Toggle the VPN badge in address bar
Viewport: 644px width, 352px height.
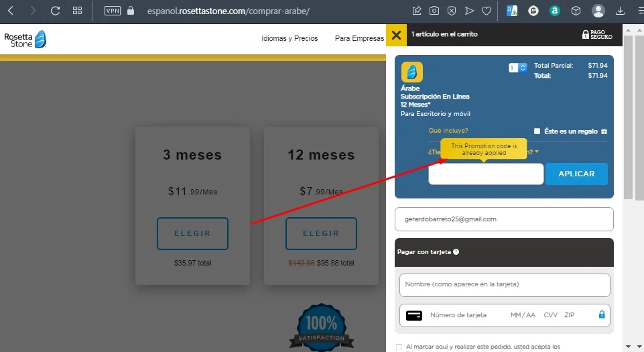click(112, 11)
